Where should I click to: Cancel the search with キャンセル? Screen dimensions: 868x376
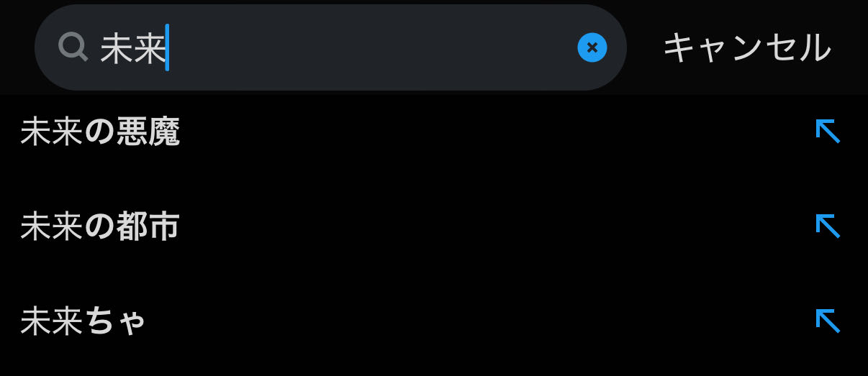coord(747,47)
